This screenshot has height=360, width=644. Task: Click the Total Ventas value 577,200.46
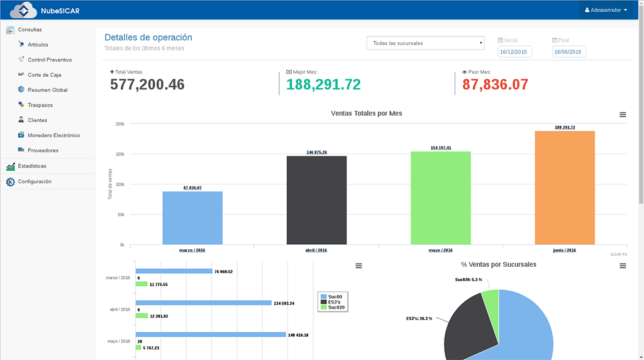147,85
